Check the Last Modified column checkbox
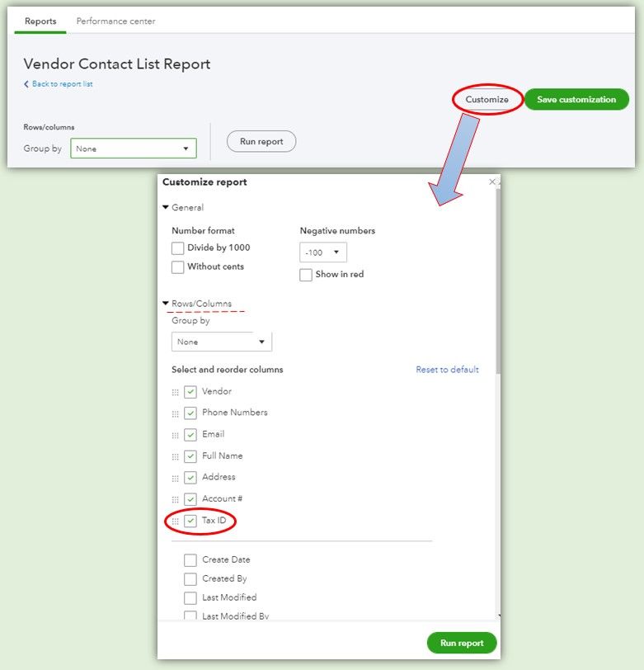The width and height of the screenshot is (644, 670). 190,597
